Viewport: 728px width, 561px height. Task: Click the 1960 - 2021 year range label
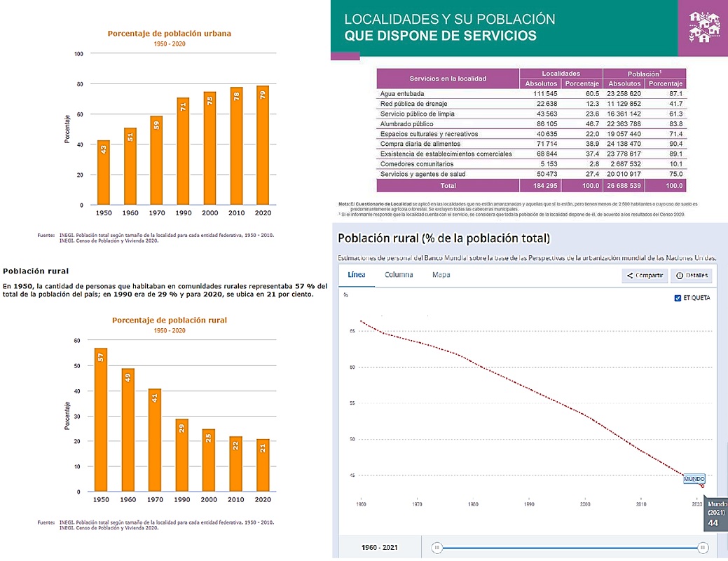coord(380,547)
